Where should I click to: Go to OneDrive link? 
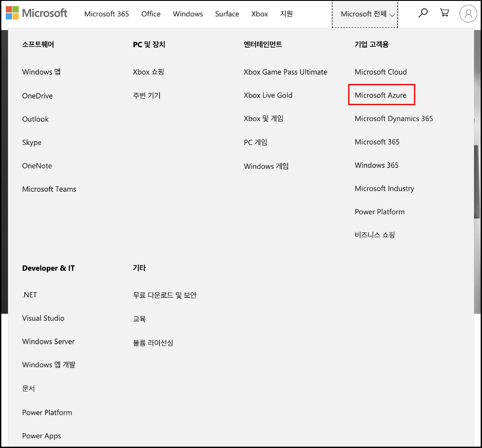tap(37, 95)
